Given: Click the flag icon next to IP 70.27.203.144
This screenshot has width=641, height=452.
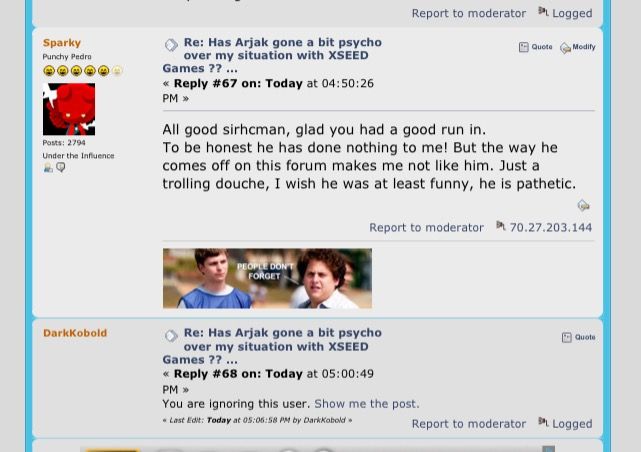Looking at the screenshot, I should point(501,225).
